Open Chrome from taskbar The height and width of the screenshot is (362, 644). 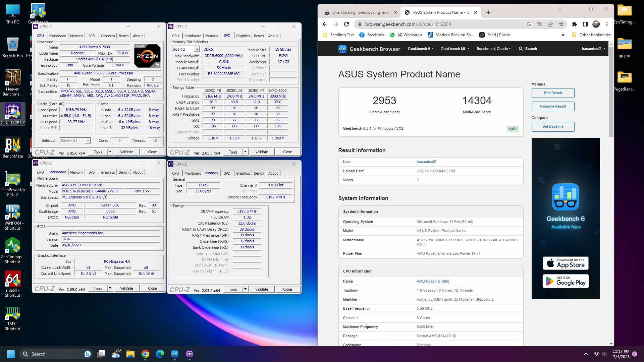[x=145, y=354]
